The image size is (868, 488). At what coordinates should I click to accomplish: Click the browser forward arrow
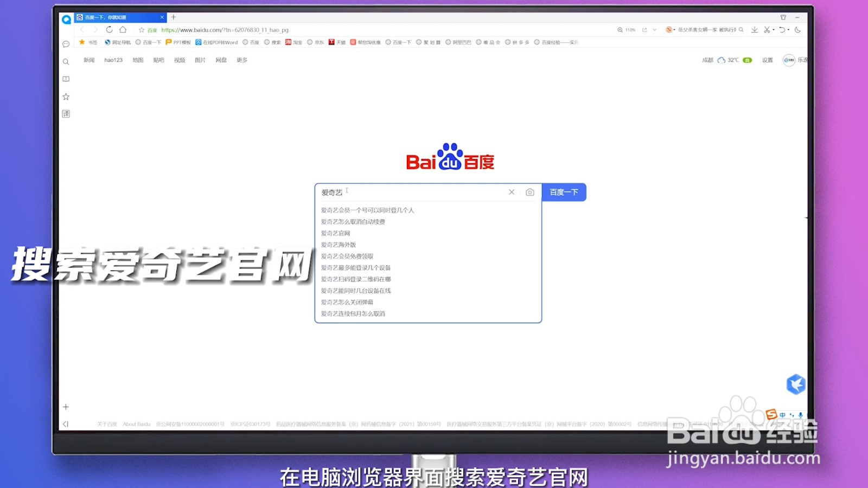click(x=95, y=30)
